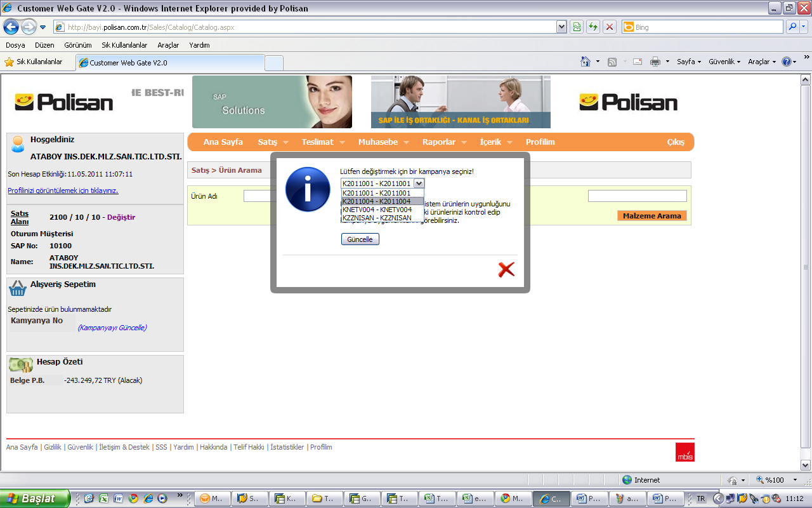This screenshot has height=508, width=812.
Task: Close the campaign dialog with the red X
Action: click(x=506, y=270)
